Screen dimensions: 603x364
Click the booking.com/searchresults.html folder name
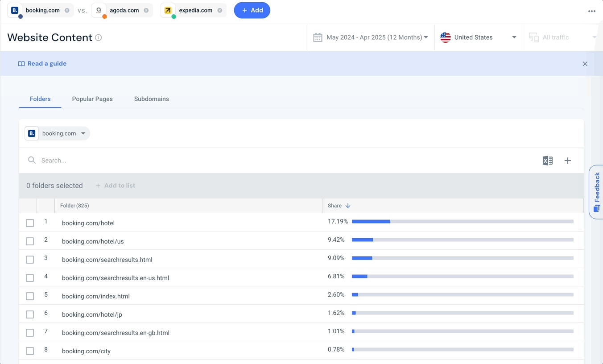[x=107, y=260]
